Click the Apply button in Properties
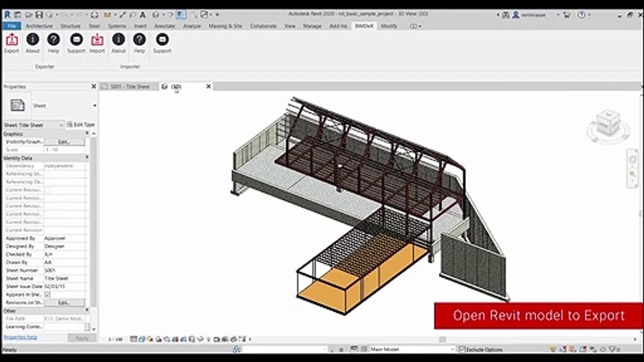Screen dimensions: 644x362 (82, 338)
